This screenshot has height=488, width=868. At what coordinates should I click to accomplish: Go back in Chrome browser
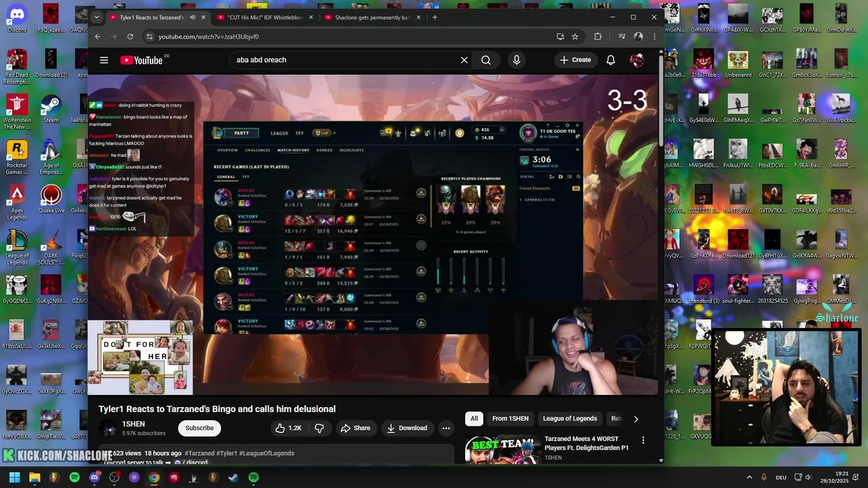coord(98,37)
